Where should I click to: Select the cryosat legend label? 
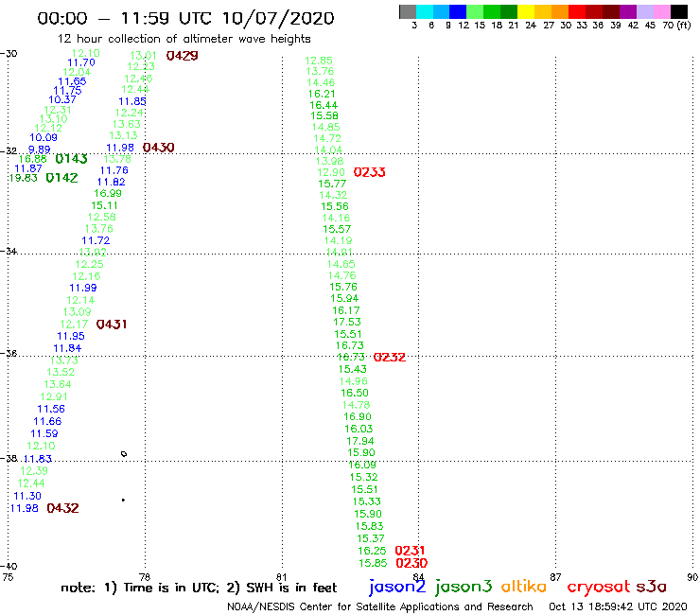pyautogui.click(x=599, y=588)
